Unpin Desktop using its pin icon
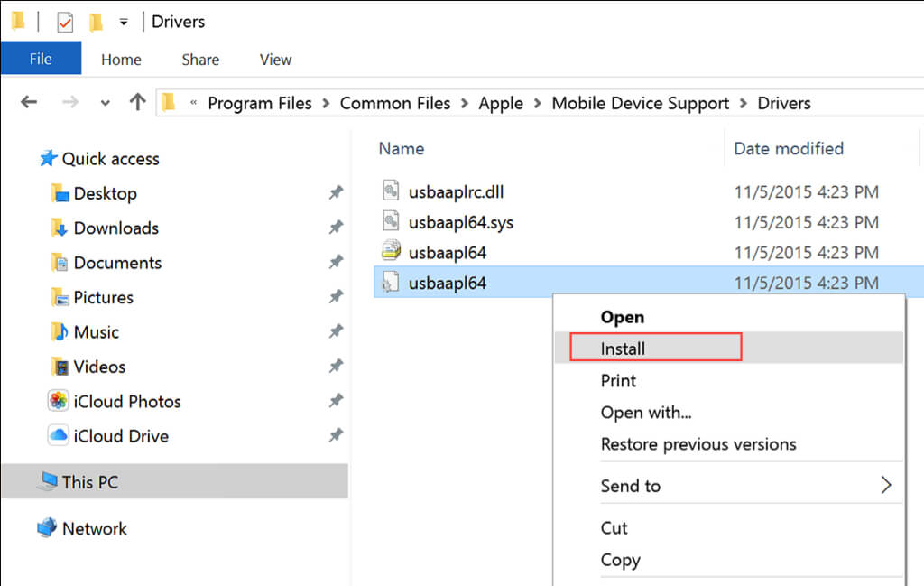924x586 pixels. [336, 193]
